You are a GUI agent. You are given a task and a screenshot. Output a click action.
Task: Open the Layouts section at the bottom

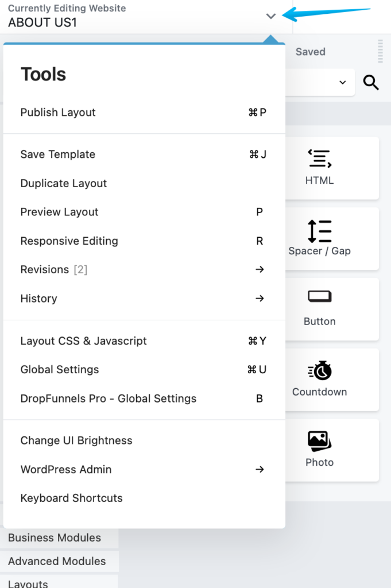click(x=28, y=583)
